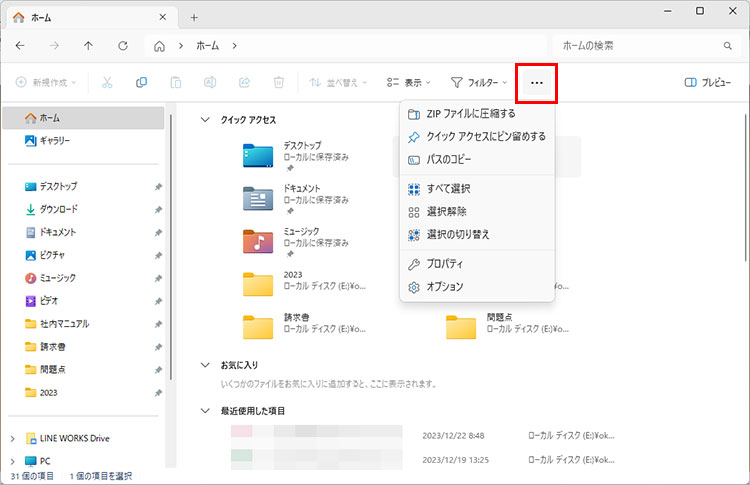The image size is (750, 485).
Task: Collapse the クイック アクセス section
Action: 206,119
